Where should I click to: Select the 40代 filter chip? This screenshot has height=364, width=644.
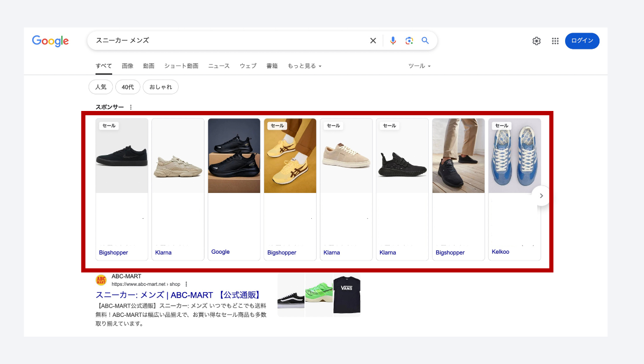pyautogui.click(x=128, y=87)
